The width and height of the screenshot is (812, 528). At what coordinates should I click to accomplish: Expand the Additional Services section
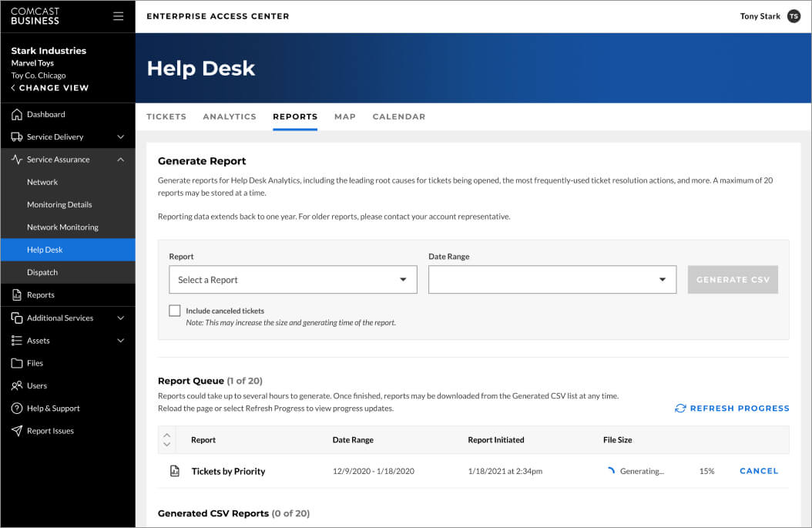(x=120, y=318)
